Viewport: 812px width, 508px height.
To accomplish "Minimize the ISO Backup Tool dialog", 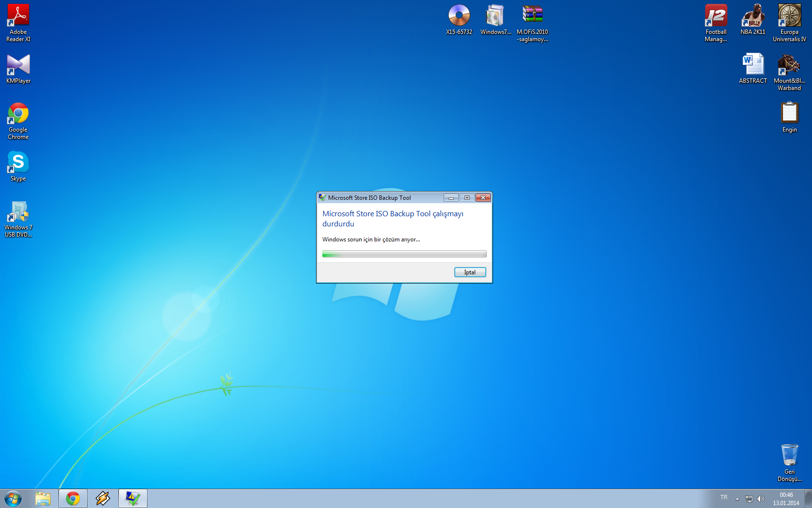I will point(451,197).
